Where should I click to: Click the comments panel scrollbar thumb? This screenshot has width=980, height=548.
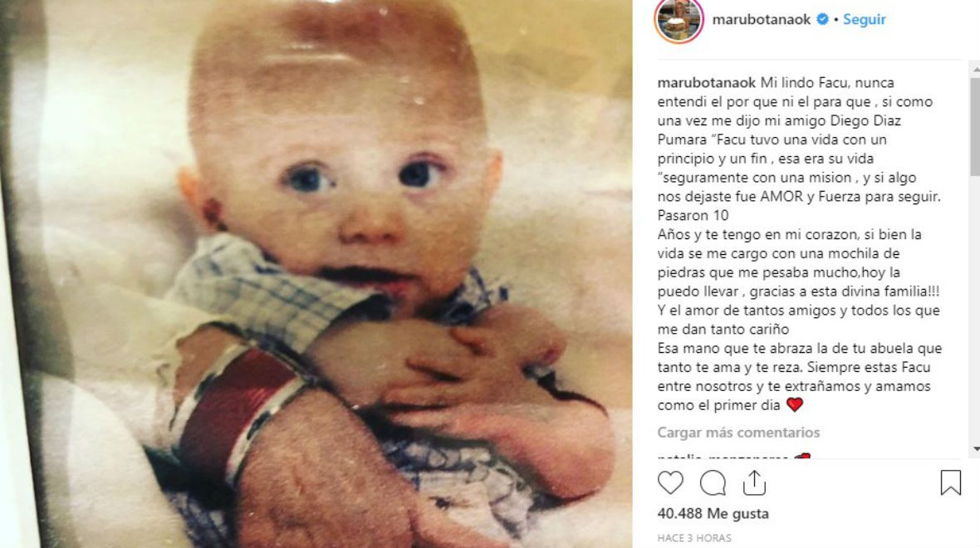(x=975, y=126)
